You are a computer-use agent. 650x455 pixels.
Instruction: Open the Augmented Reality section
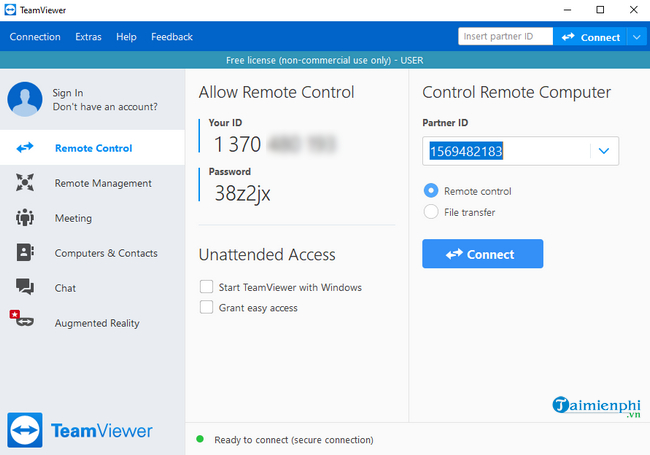[x=92, y=323]
